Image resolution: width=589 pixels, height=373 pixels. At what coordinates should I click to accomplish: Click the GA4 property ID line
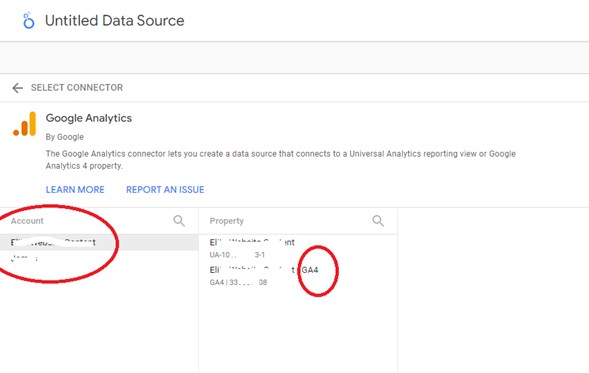238,282
